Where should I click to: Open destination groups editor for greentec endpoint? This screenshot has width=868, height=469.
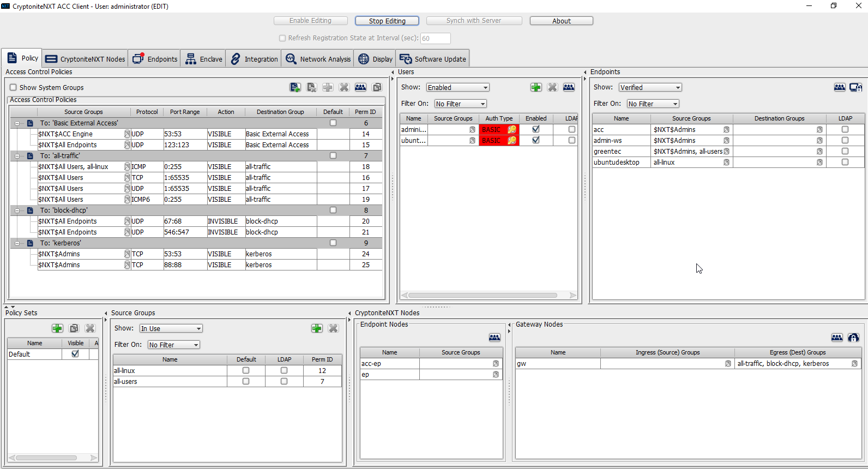click(x=819, y=152)
